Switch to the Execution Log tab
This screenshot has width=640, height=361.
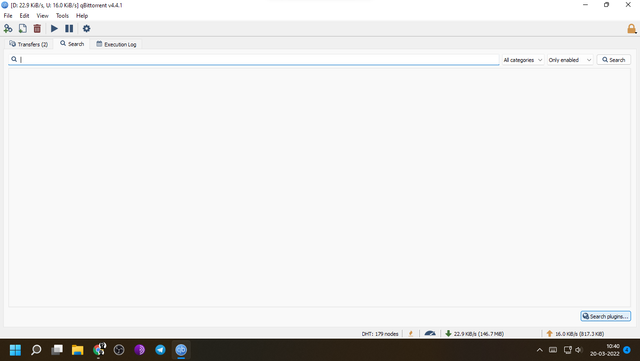[x=116, y=44]
